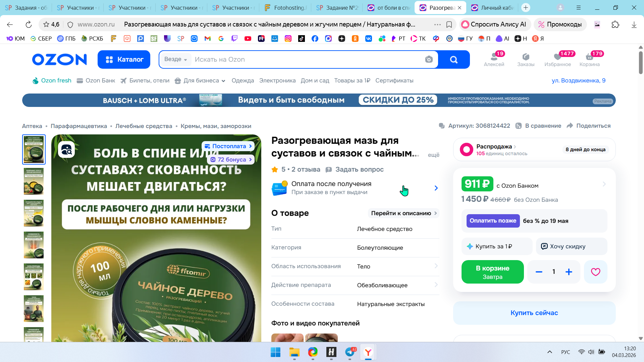The width and height of the screenshot is (644, 362).
Task: Open Избранное favorites in header
Action: pyautogui.click(x=557, y=59)
